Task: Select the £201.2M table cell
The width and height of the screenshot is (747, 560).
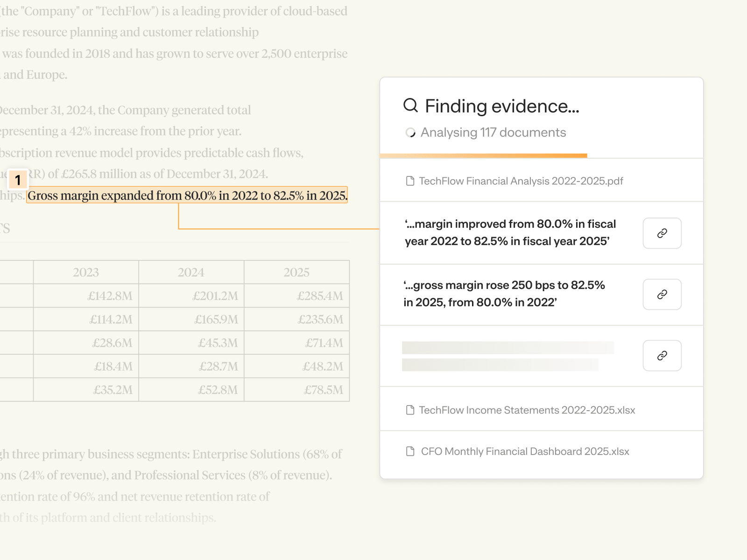Action: coord(191,296)
